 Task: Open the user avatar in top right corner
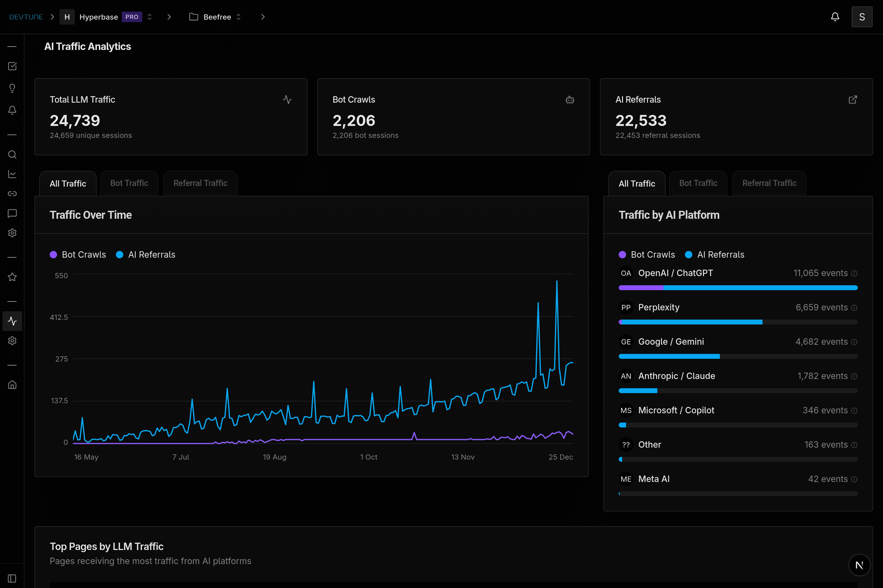pyautogui.click(x=862, y=17)
